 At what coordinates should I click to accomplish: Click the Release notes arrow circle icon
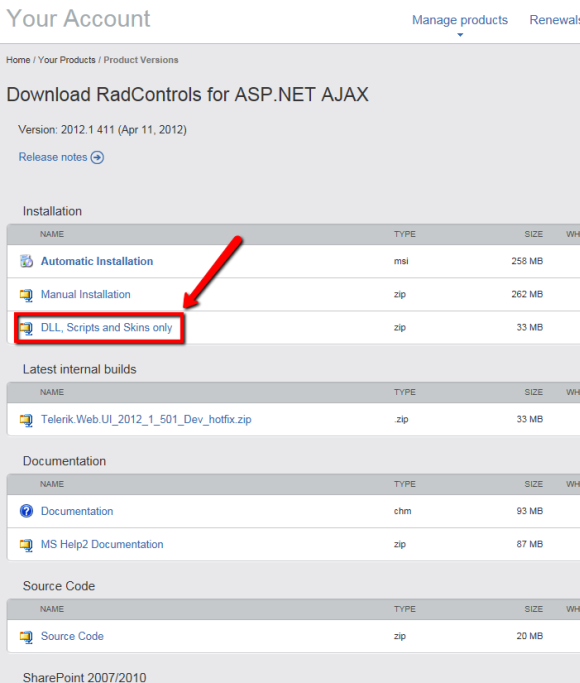[x=97, y=157]
